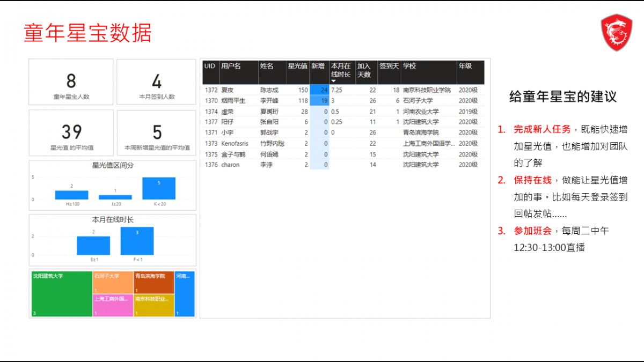Click username 阳仔 in the table
The image size is (644, 362).
228,122
